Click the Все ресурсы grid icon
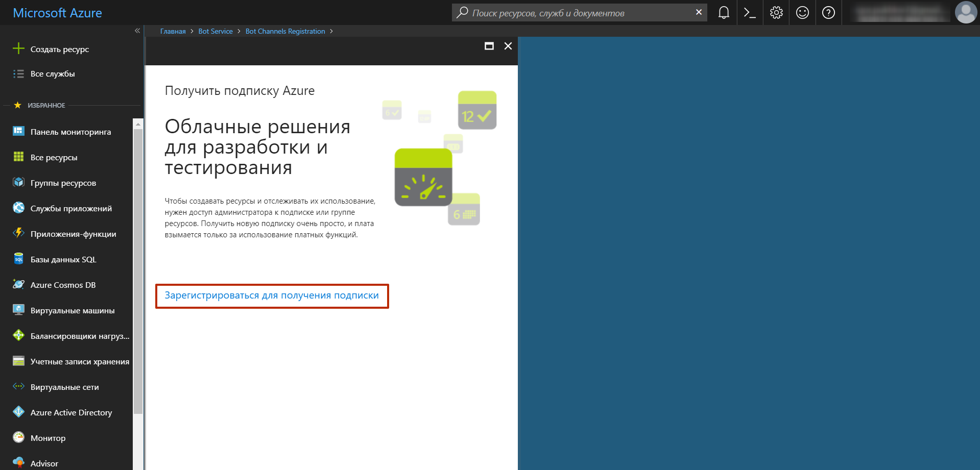This screenshot has width=980, height=470. click(18, 157)
